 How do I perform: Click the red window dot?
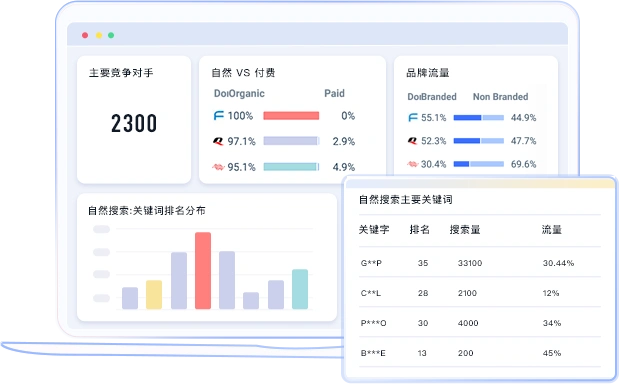[85, 35]
